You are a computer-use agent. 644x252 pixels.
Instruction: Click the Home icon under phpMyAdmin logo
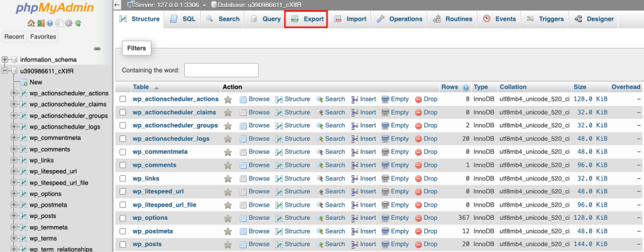[31, 23]
